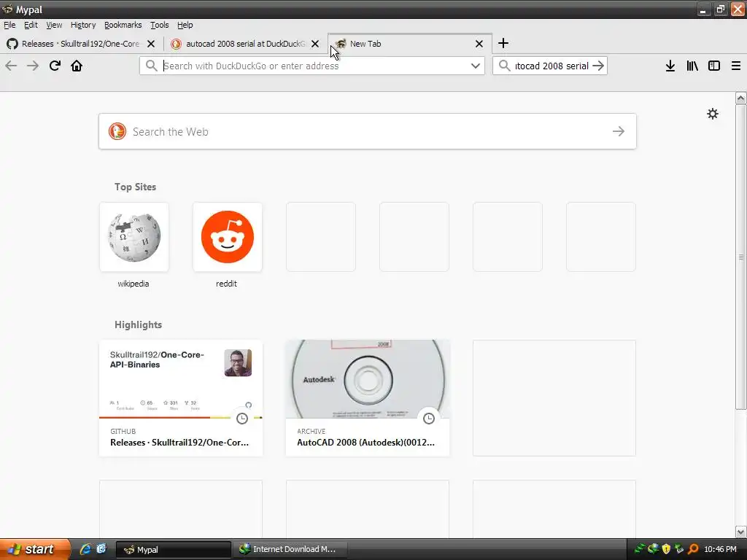Submit the toolbar search with arrow
Image resolution: width=747 pixels, height=560 pixels.
pyautogui.click(x=598, y=66)
